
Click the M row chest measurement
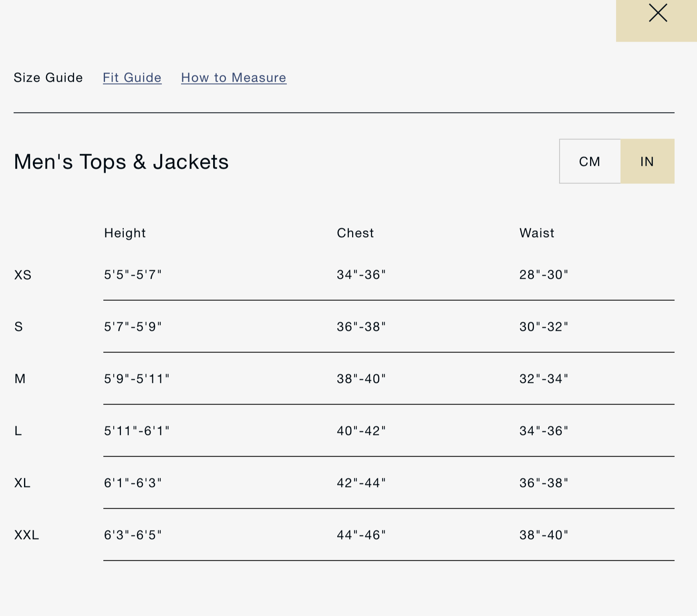(361, 379)
